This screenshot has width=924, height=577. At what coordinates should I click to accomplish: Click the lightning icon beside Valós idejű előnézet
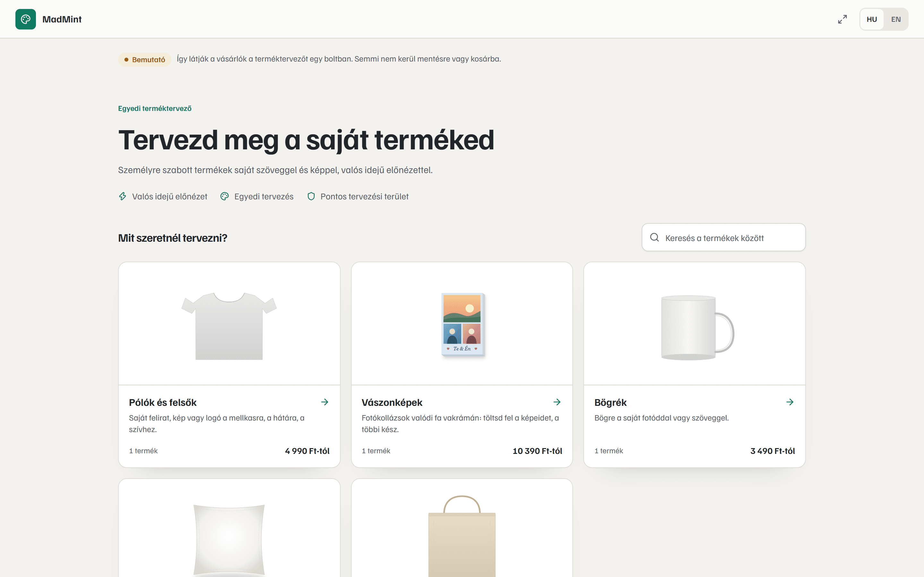point(123,196)
